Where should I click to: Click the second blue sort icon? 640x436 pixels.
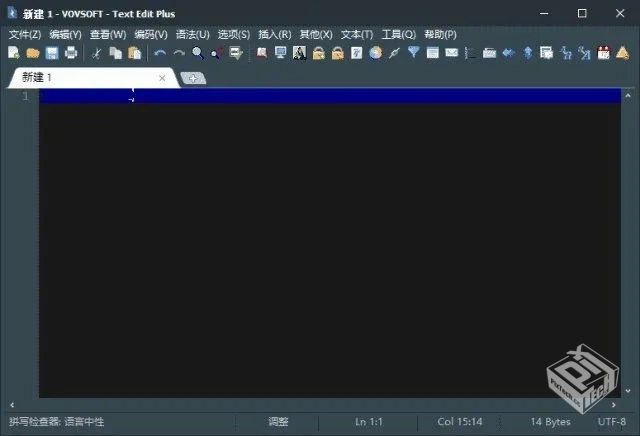click(x=584, y=53)
